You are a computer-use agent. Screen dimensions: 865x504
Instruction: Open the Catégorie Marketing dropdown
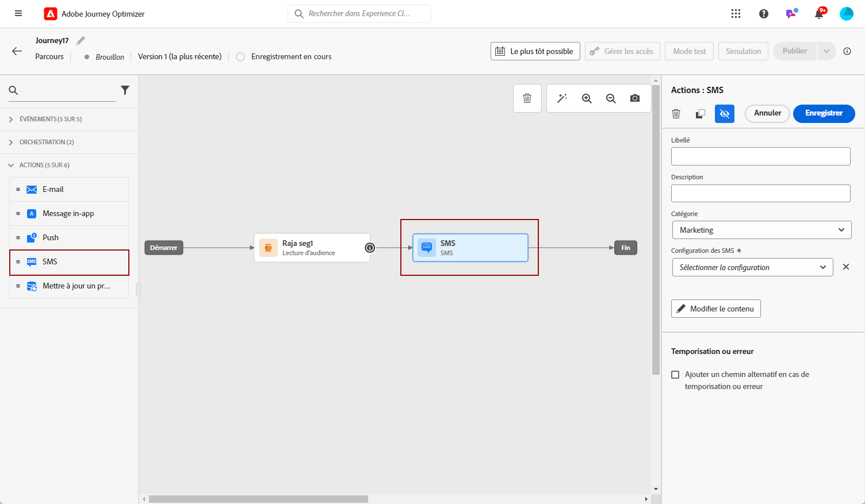tap(761, 230)
